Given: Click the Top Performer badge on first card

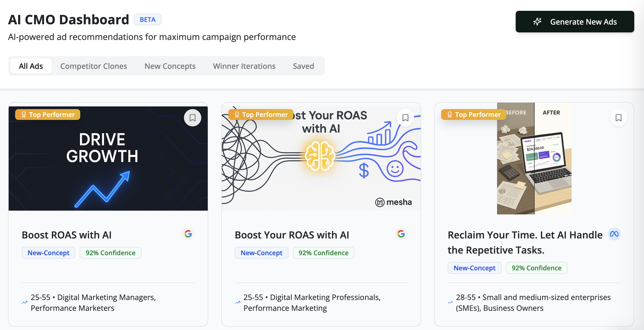Looking at the screenshot, I should [x=48, y=115].
